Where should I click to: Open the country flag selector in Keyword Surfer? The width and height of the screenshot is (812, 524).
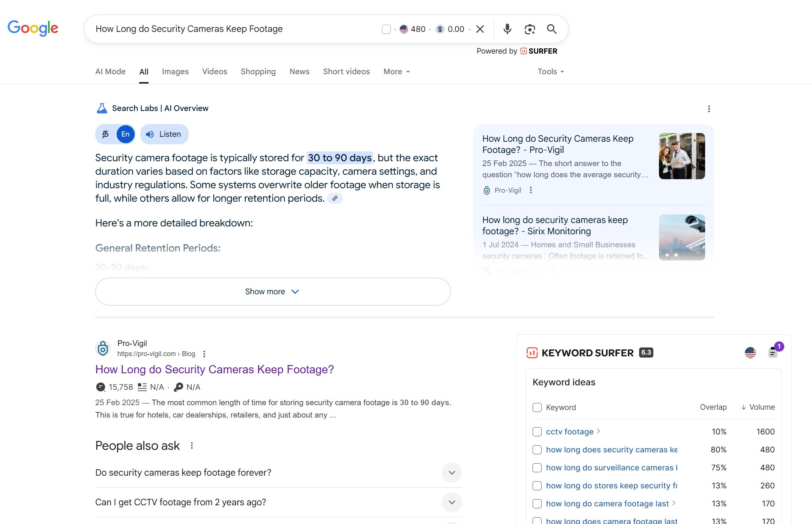(750, 353)
